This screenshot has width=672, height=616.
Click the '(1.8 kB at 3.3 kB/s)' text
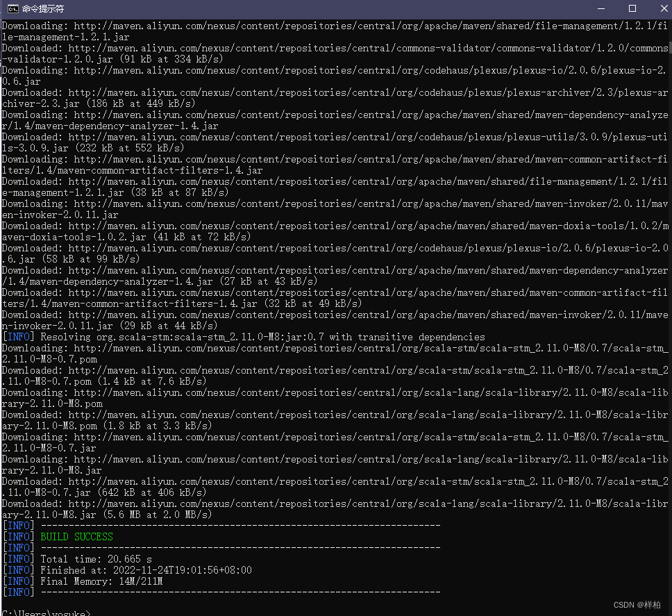[x=158, y=426]
